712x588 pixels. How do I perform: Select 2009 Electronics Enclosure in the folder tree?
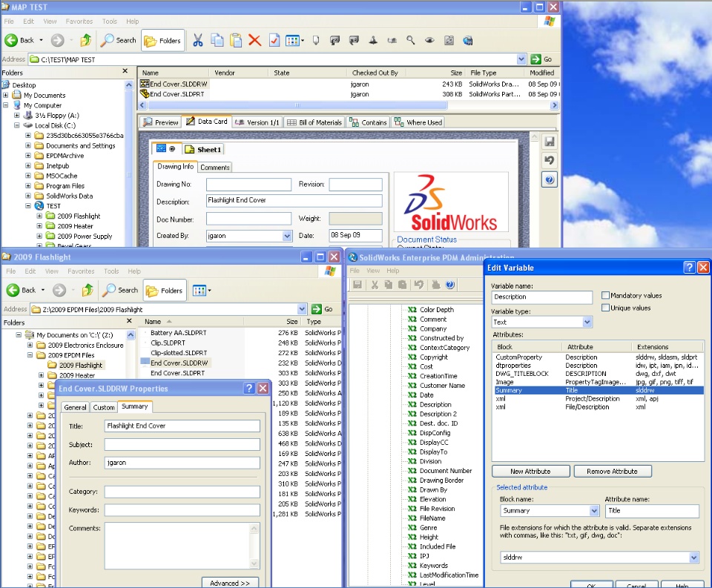[86, 345]
